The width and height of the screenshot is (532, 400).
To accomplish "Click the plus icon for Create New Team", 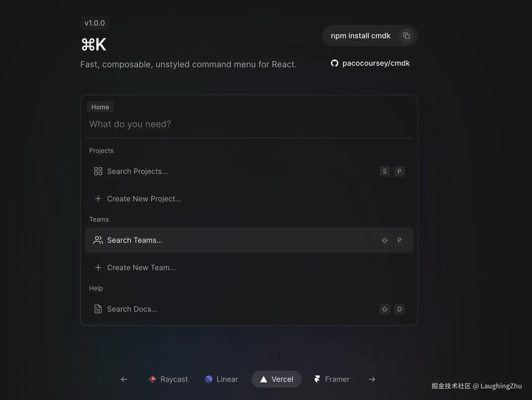I will tap(98, 268).
